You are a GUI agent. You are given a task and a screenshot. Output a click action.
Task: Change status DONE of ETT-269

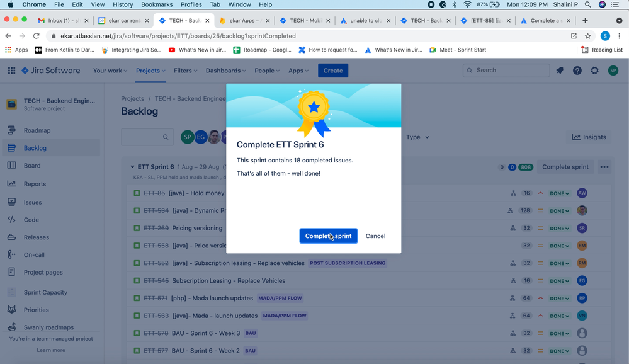click(x=559, y=229)
